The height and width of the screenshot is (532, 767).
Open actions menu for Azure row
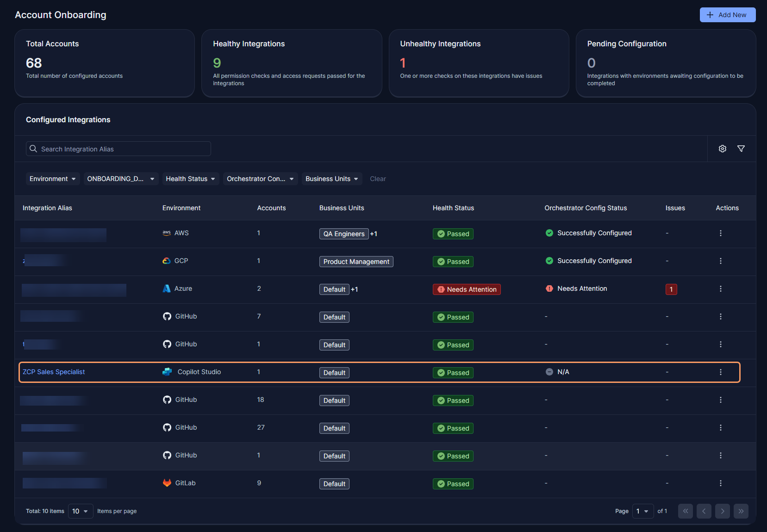[720, 289]
